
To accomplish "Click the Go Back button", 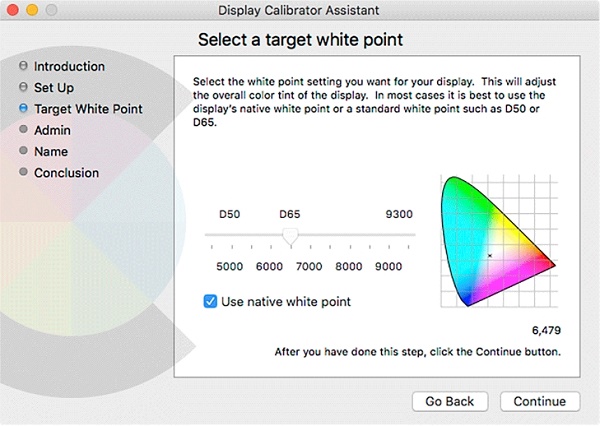I will 450,401.
